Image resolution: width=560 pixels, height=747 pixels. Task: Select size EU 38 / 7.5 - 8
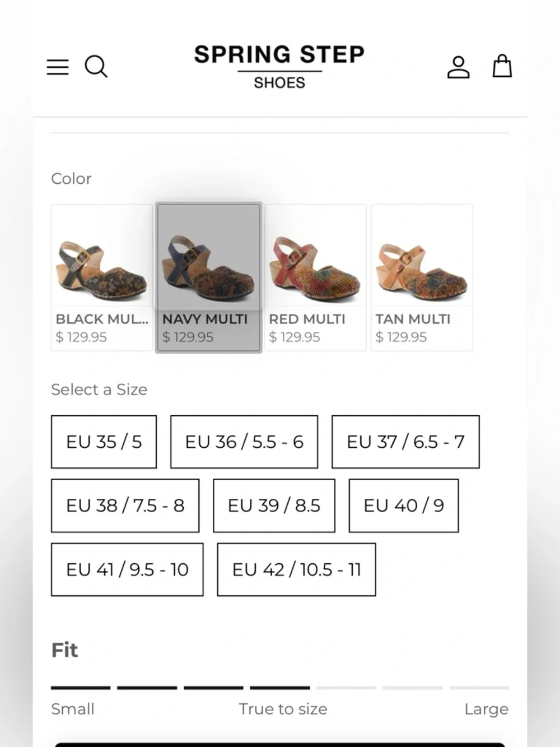pyautogui.click(x=125, y=505)
